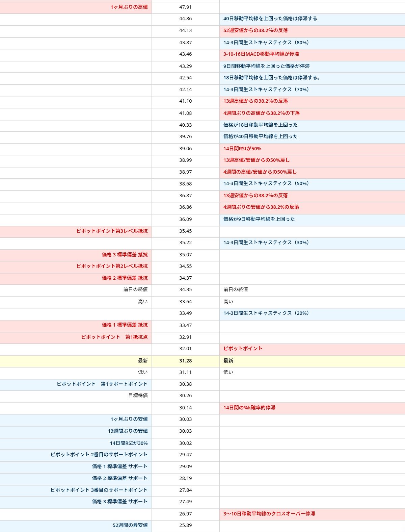Click 13週安値からの38.2%の反落 entry

coord(255,196)
